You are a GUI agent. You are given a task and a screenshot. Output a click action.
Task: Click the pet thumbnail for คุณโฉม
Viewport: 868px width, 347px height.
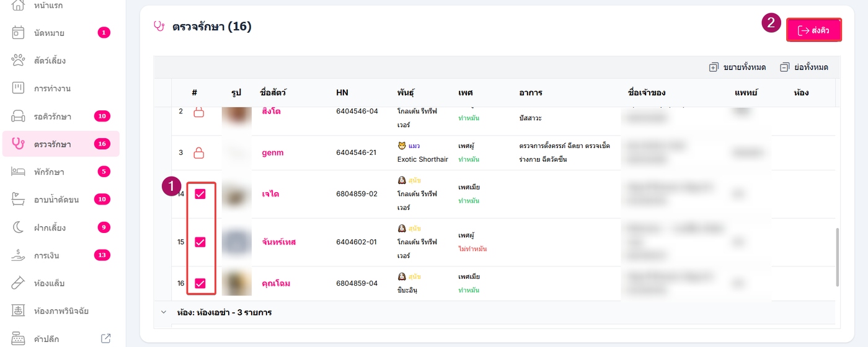(236, 283)
